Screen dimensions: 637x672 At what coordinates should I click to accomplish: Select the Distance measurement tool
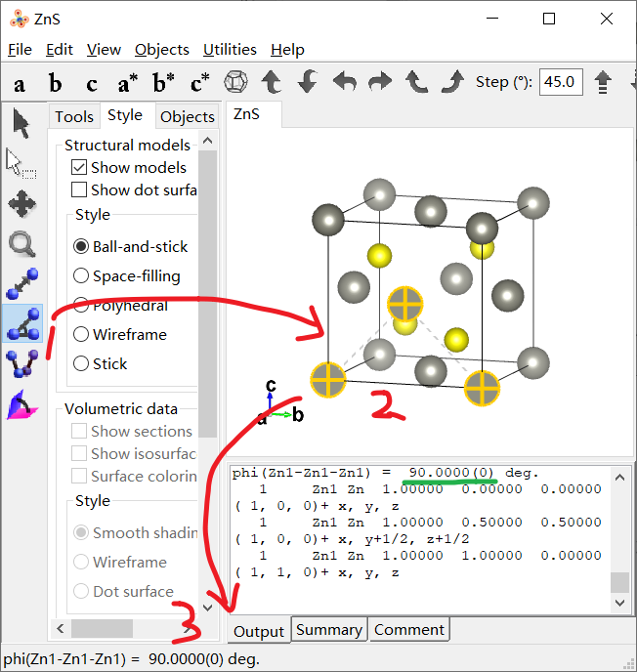pyautogui.click(x=21, y=284)
